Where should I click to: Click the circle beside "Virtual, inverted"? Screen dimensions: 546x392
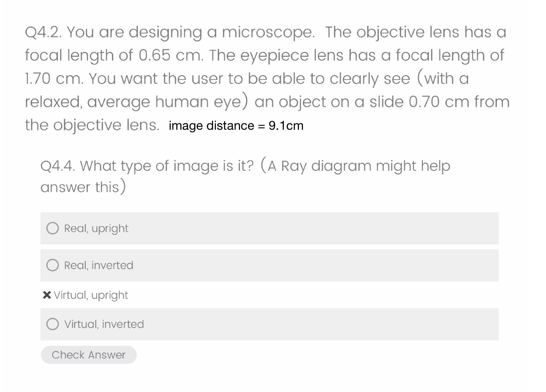tap(53, 323)
